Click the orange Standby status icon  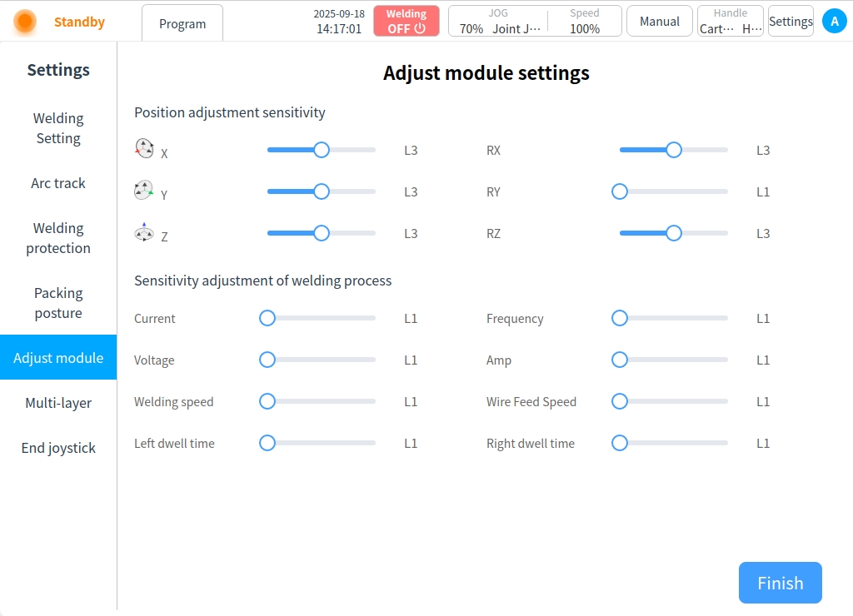(25, 22)
